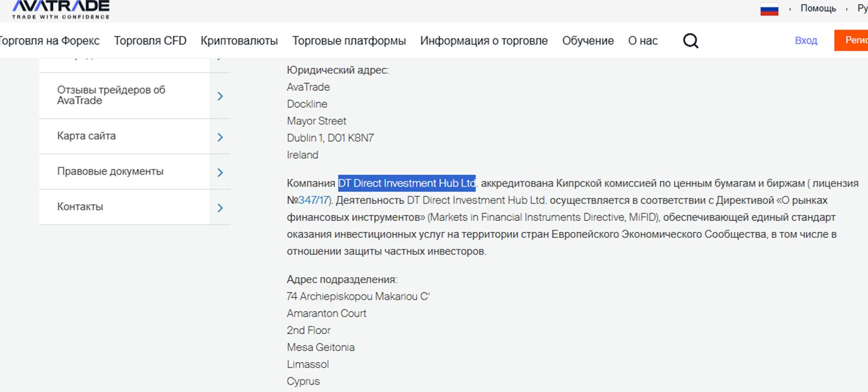This screenshot has width=868, height=392.
Task: Open the search magnifier icon
Action: pyautogui.click(x=691, y=41)
